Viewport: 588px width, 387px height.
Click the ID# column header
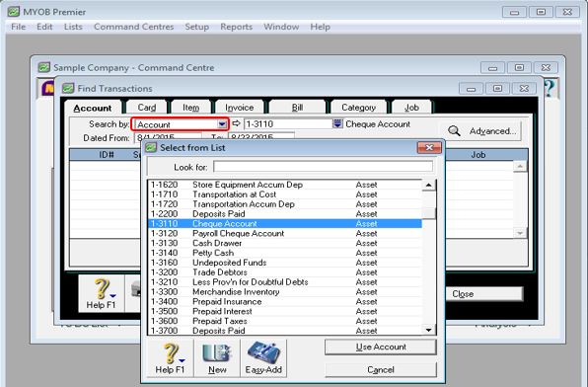(x=107, y=155)
